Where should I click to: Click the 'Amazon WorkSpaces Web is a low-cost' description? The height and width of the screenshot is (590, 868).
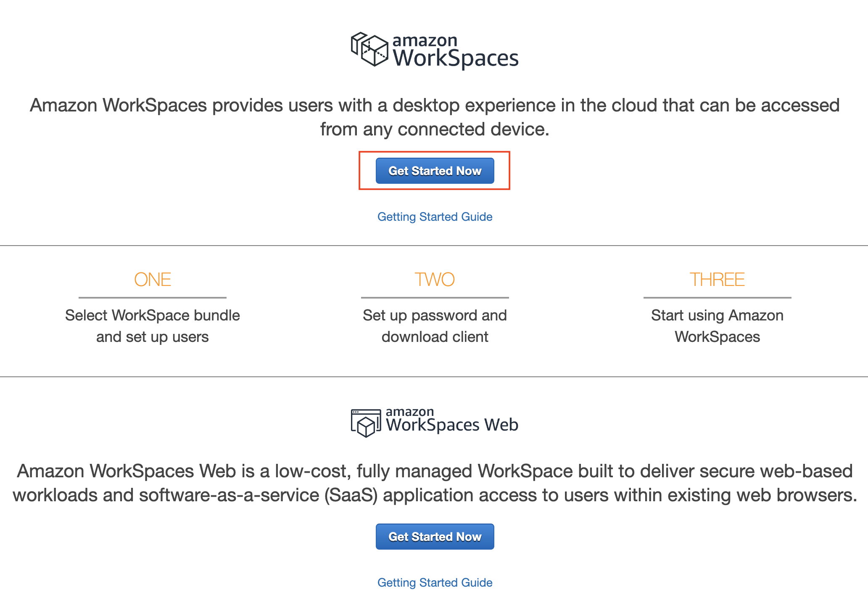coord(435,483)
